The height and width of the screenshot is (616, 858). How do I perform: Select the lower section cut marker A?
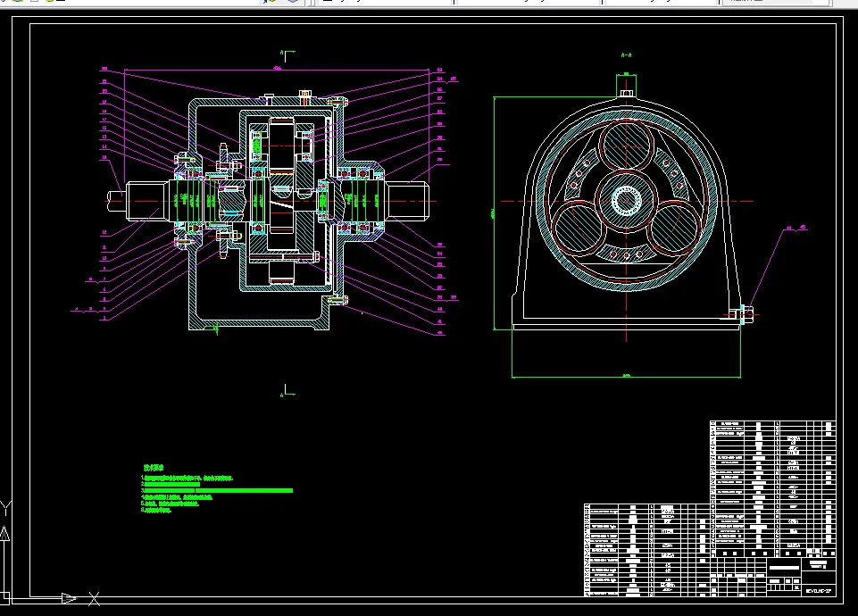coord(287,391)
